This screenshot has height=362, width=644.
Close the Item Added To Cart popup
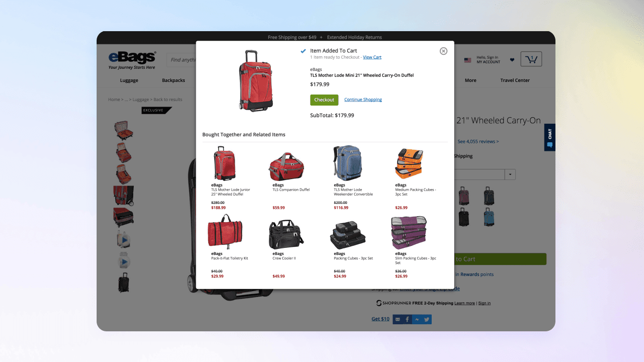tap(443, 51)
